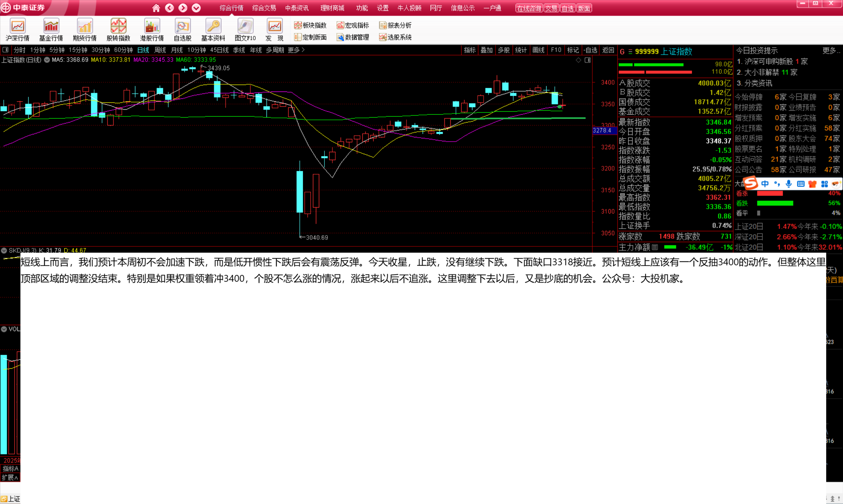Open the down-arrow dropdown in title bar
Viewport: 843px width, 504px height.
point(196,8)
